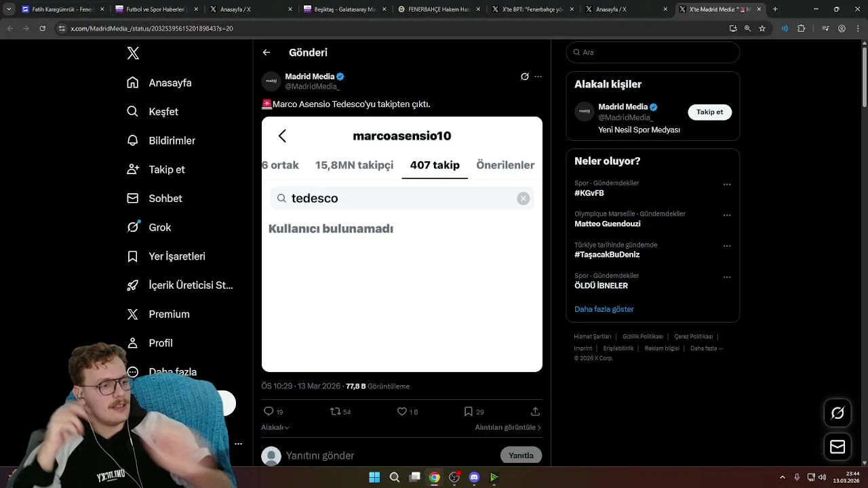This screenshot has height=488, width=868.
Task: Open more options for #TaşacakBuDeniz trend
Action: pos(727,246)
